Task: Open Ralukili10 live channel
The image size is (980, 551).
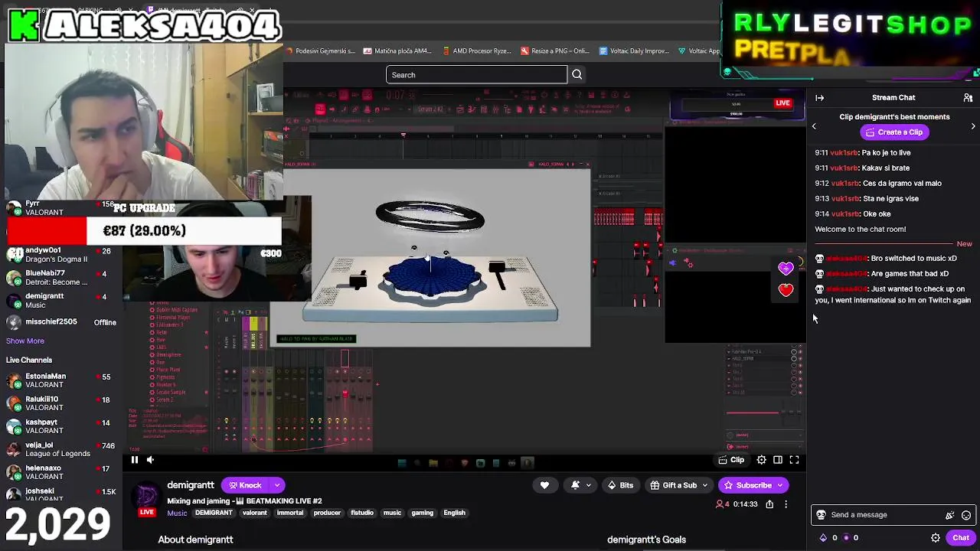Action: click(61, 403)
